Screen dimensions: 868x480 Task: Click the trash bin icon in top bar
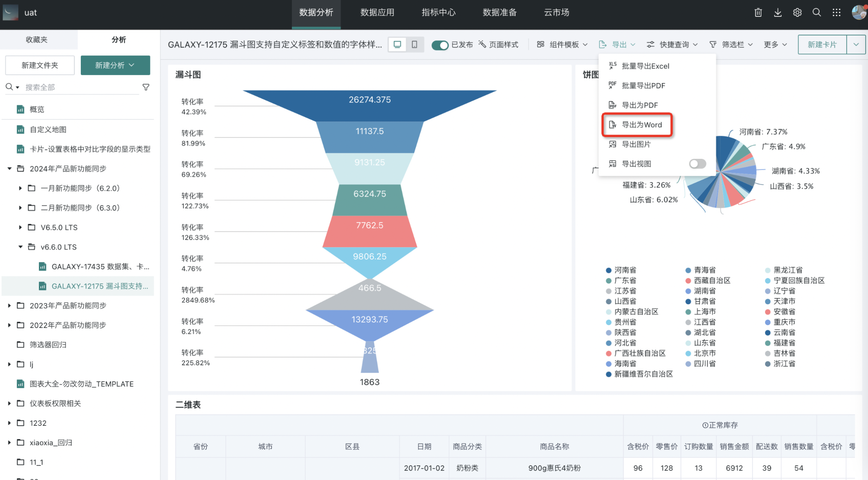758,12
